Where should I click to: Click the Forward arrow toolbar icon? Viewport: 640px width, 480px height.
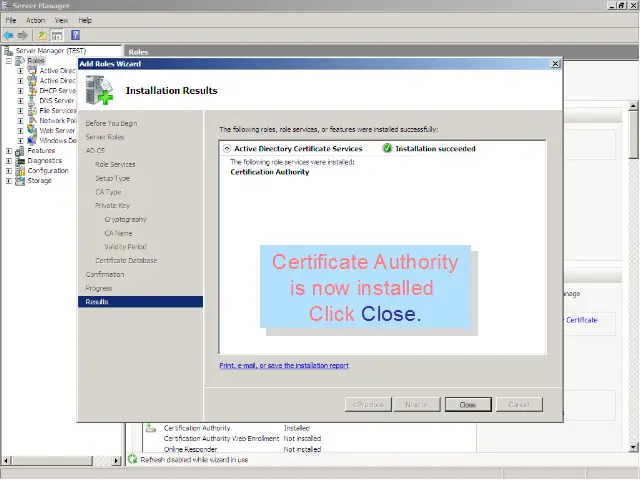pyautogui.click(x=23, y=36)
